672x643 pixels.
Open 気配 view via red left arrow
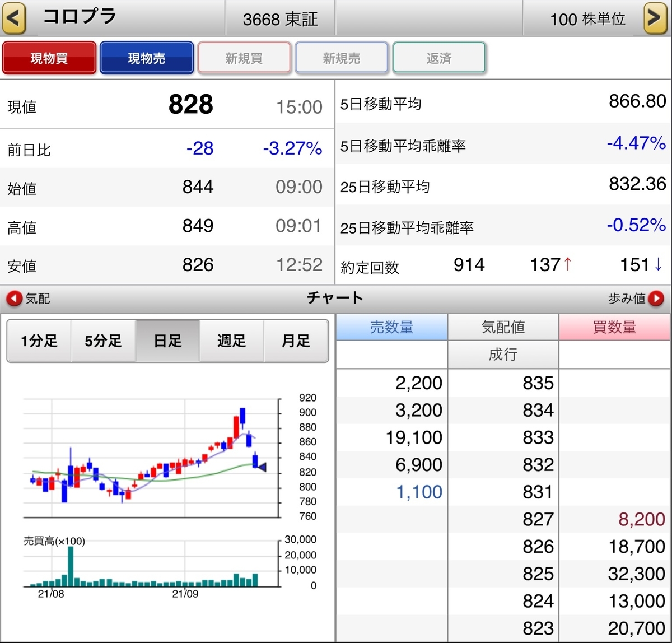click(15, 299)
